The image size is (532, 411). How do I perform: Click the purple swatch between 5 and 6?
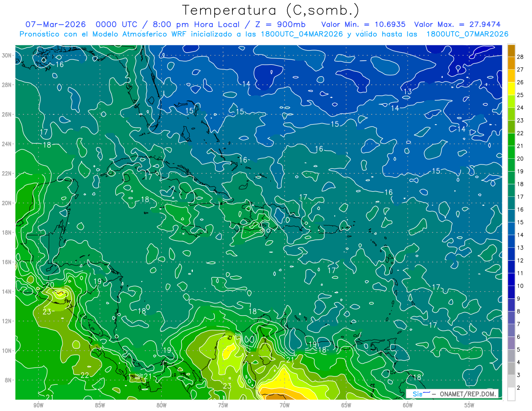tap(511, 343)
